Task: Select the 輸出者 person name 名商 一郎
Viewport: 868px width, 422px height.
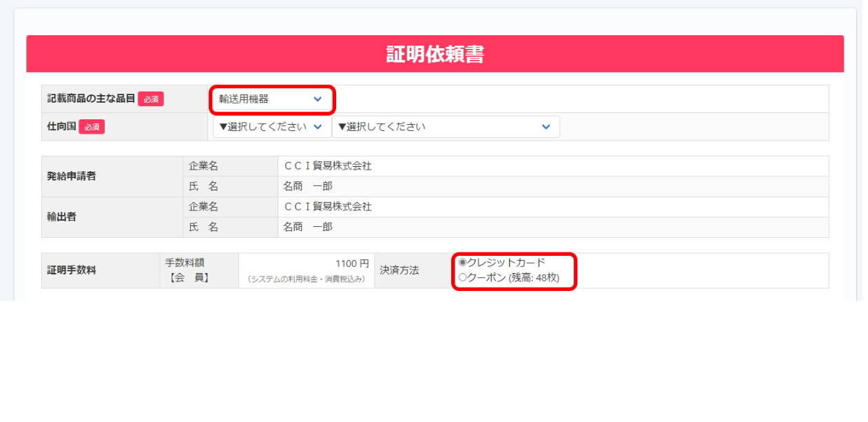Action: pos(308,227)
